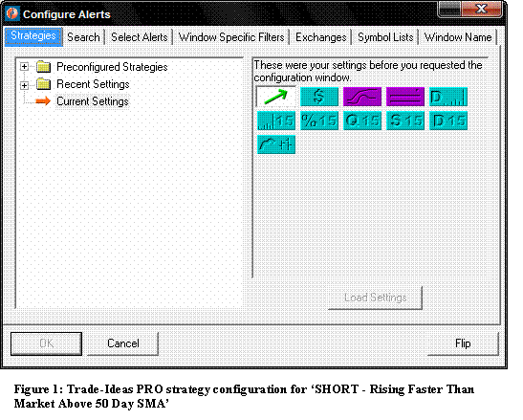The width and height of the screenshot is (523, 420).
Task: Click the bar chart 15 filter icon
Action: pyautogui.click(x=276, y=121)
